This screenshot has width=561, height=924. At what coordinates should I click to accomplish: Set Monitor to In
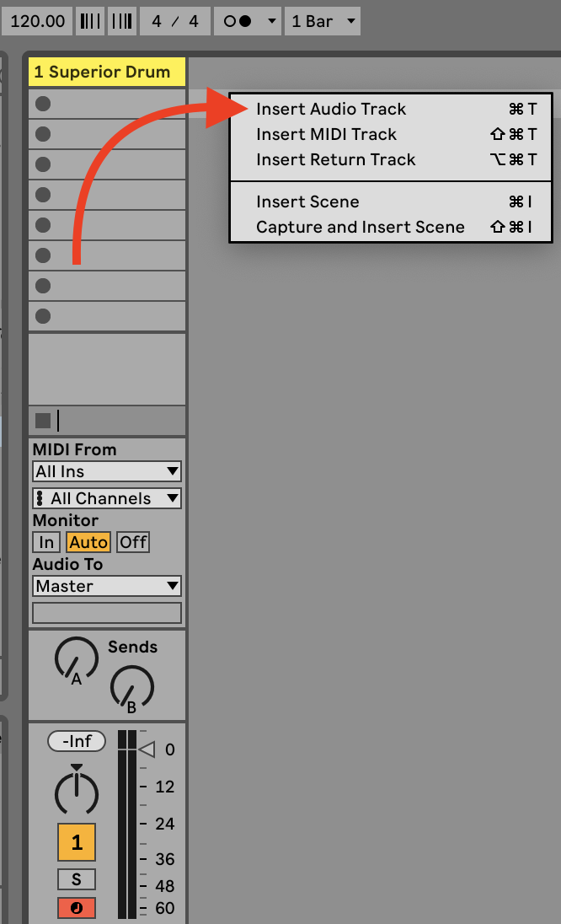click(46, 542)
